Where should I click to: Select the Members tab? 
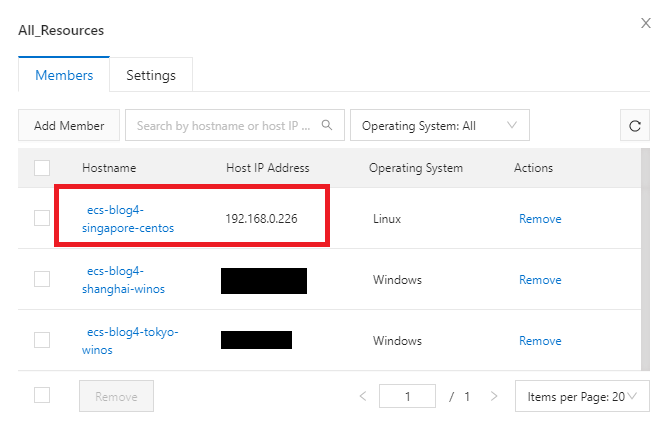pyautogui.click(x=64, y=75)
